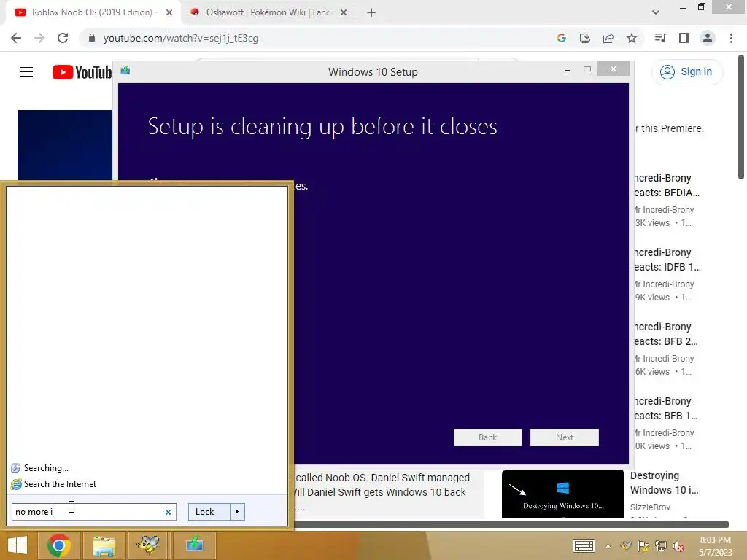Close Roblox Noob OS tab
The height and width of the screenshot is (560, 747).
tap(169, 12)
